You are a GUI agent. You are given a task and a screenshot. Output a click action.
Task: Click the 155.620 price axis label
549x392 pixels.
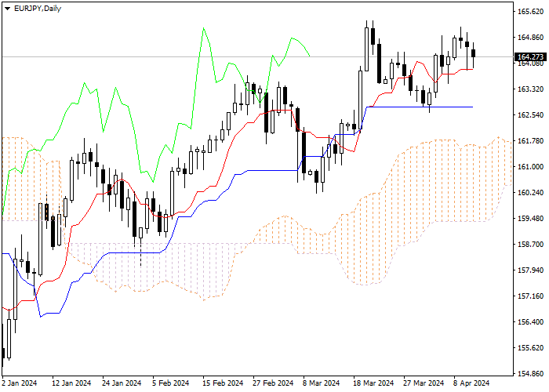[x=530, y=348]
